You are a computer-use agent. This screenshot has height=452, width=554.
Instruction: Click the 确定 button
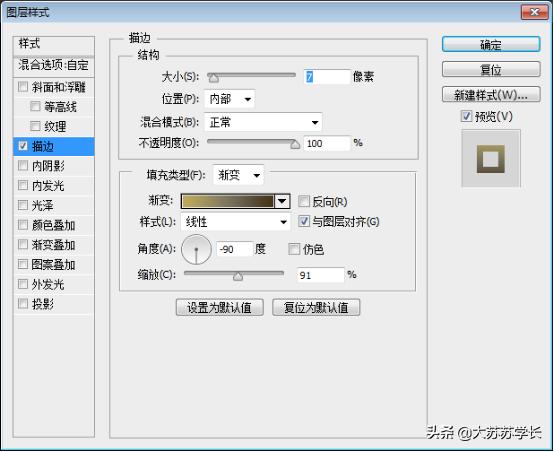click(491, 45)
